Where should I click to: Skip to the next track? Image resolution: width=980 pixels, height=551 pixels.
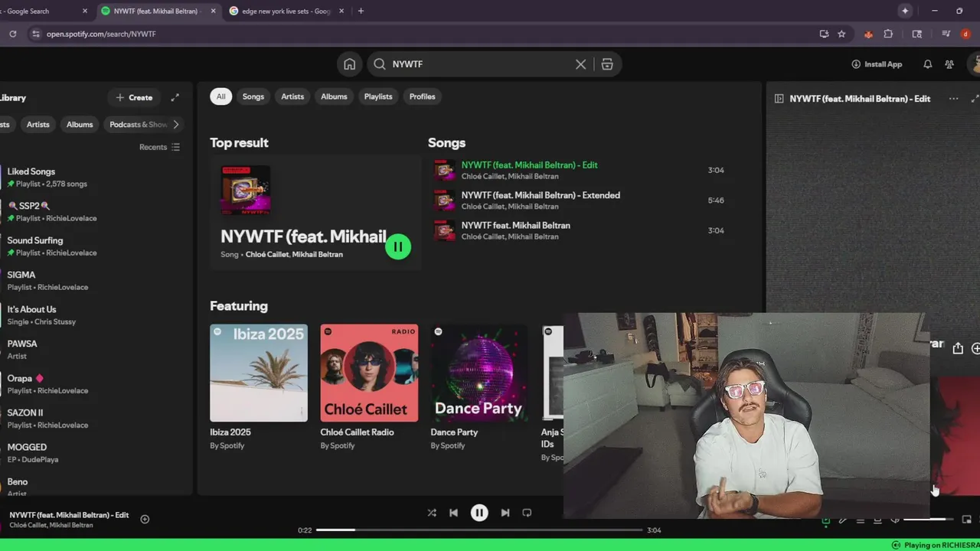point(505,513)
